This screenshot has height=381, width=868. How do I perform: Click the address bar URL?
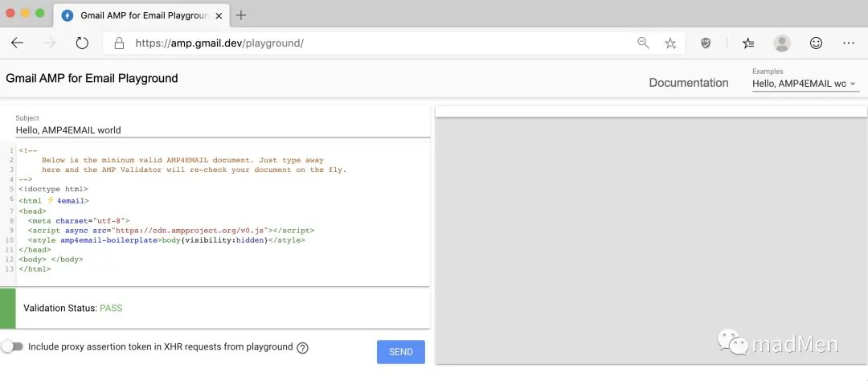[x=219, y=43]
